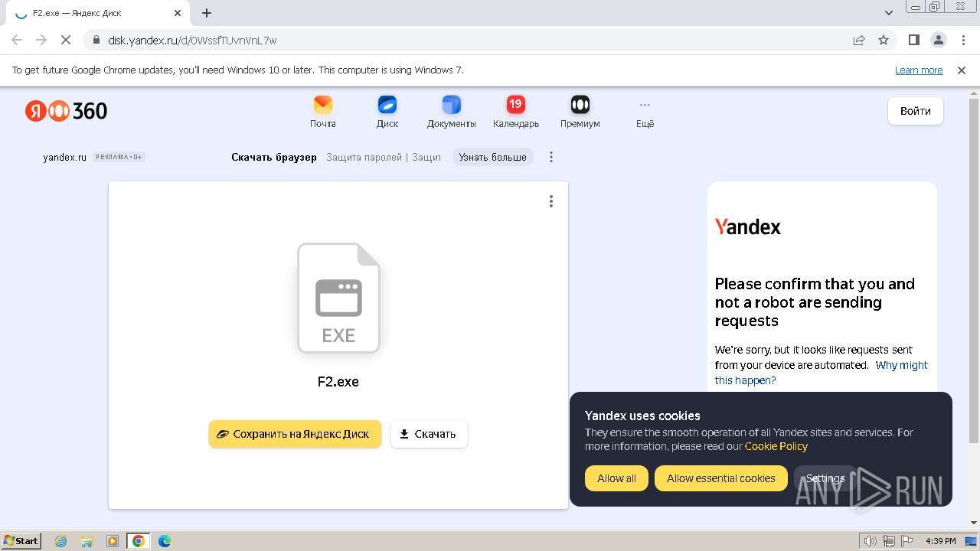
Task: Click the browser forward arrow
Action: pyautogui.click(x=41, y=40)
